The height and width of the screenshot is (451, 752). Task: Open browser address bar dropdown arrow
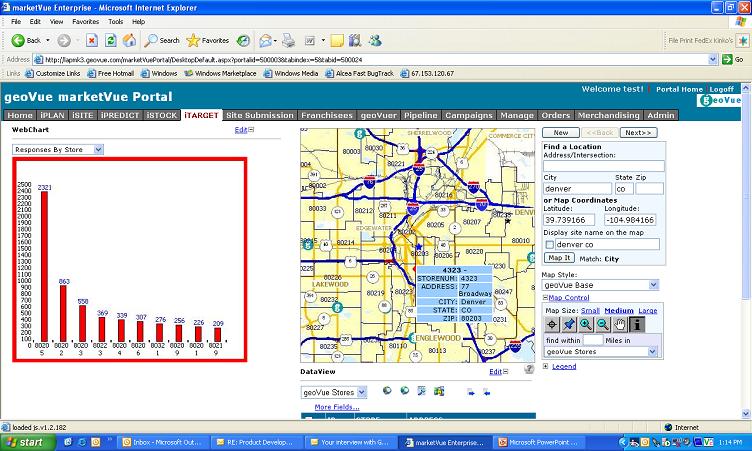pyautogui.click(x=713, y=59)
